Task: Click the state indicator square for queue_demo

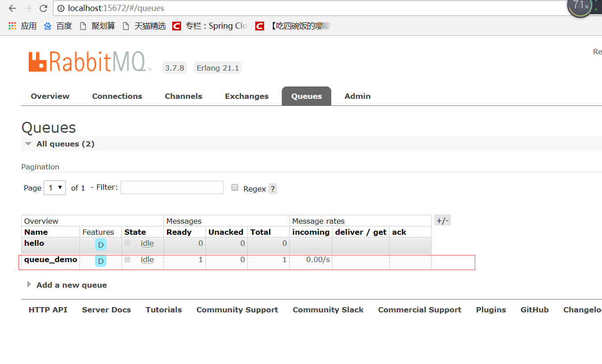Action: (x=128, y=259)
